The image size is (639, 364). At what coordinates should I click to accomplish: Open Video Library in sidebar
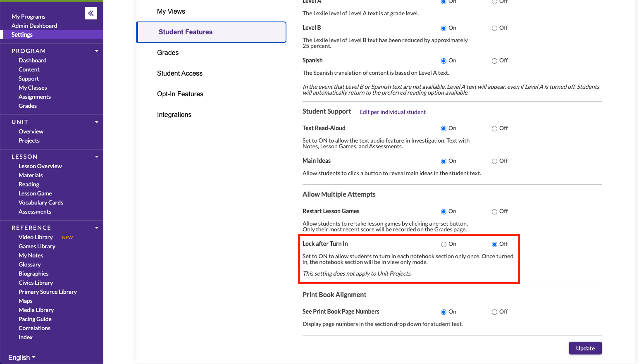pos(36,237)
